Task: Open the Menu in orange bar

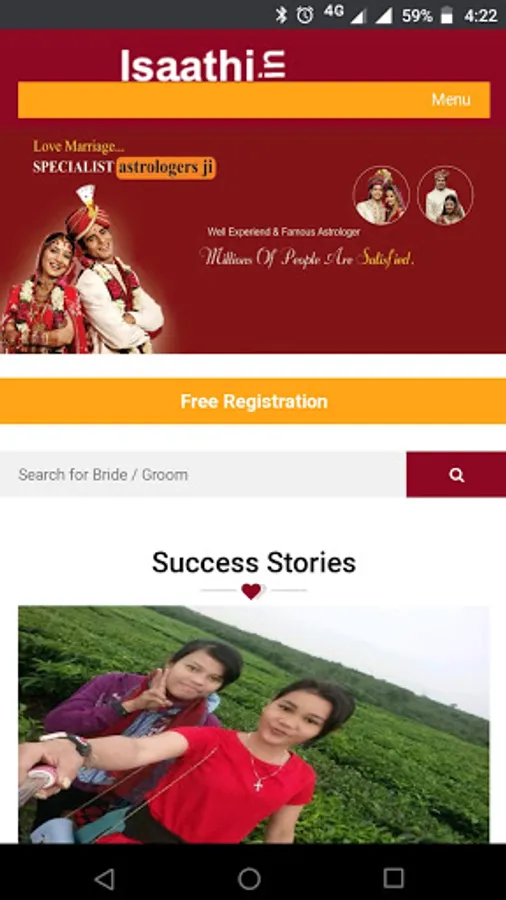Action: pyautogui.click(x=451, y=100)
